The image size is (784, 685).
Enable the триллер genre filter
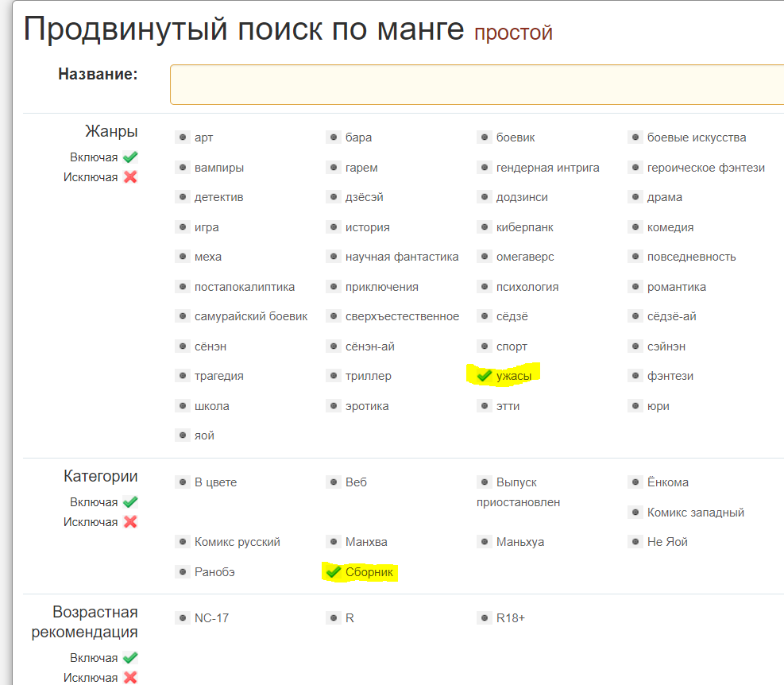click(x=368, y=376)
